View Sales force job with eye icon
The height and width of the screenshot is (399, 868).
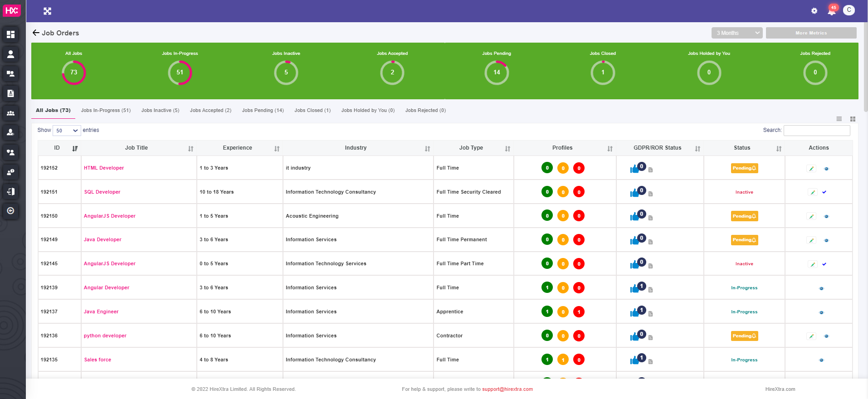coord(821,360)
